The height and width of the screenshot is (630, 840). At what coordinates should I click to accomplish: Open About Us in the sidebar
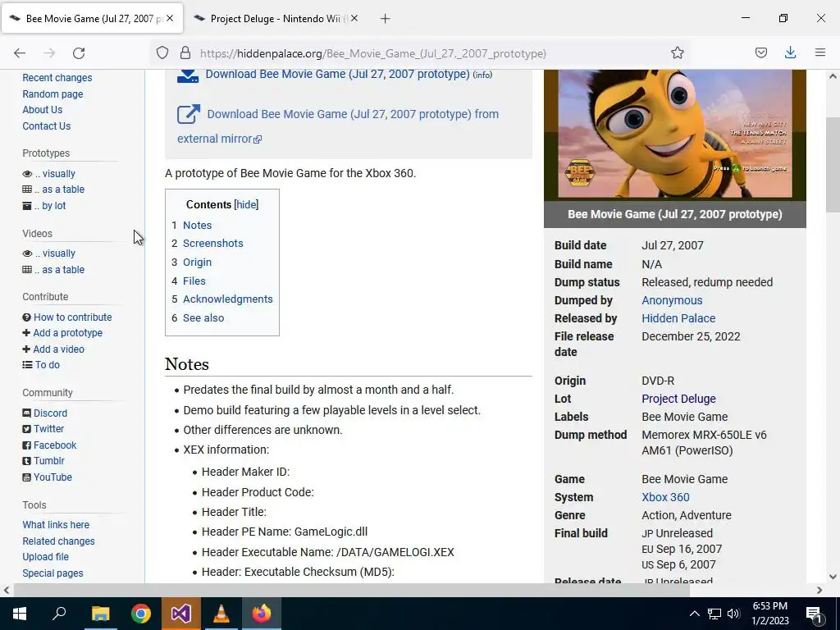click(43, 110)
